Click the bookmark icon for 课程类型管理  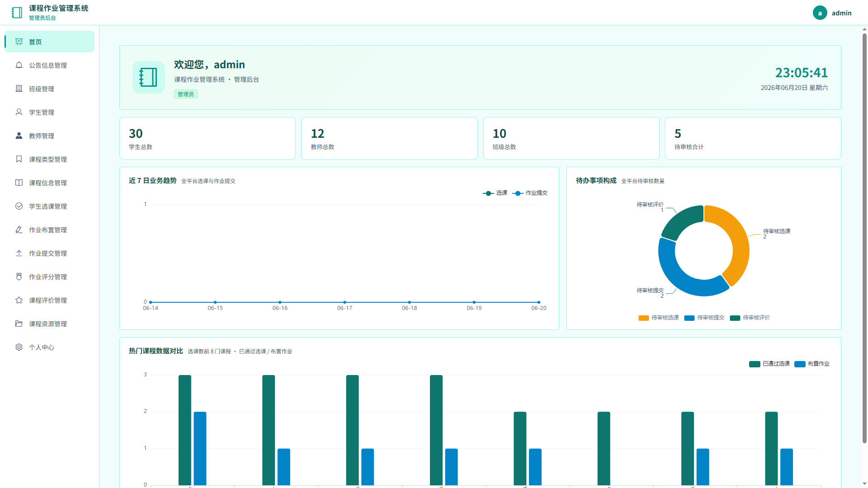click(x=19, y=159)
